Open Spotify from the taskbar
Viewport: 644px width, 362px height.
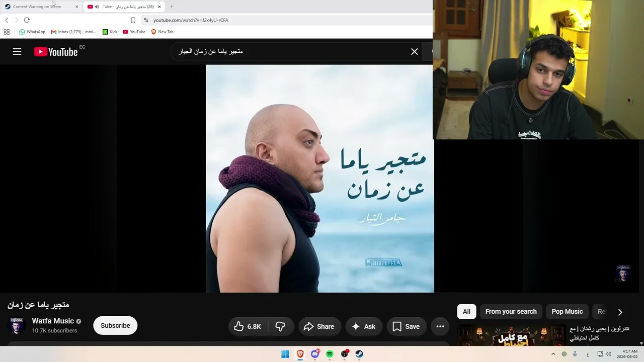point(330,354)
